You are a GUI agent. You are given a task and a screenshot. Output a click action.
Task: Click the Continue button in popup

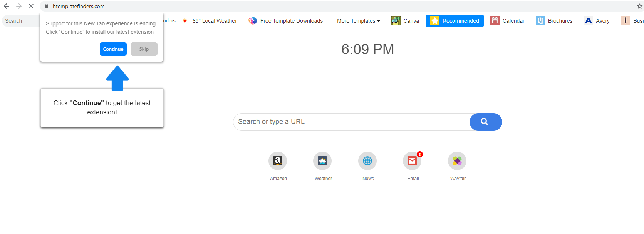click(113, 49)
